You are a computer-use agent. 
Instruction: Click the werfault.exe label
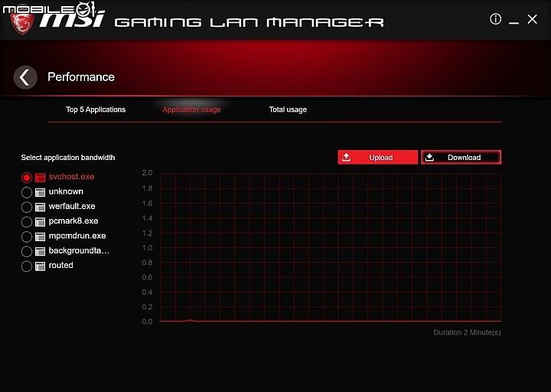pos(72,206)
